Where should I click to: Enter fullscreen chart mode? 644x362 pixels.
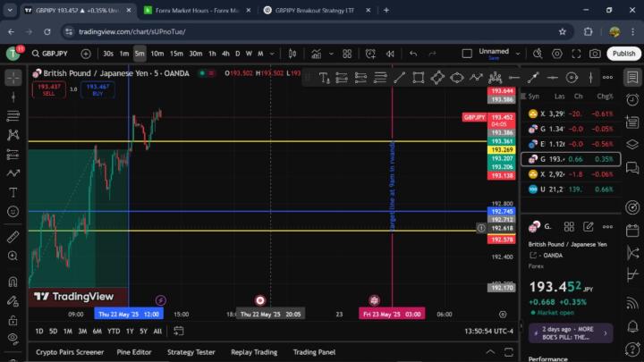(576, 54)
